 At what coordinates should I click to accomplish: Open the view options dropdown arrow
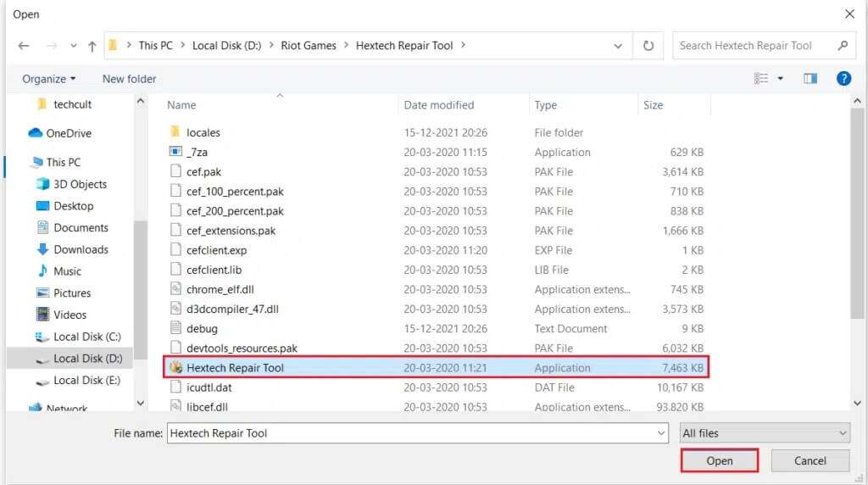pos(780,79)
